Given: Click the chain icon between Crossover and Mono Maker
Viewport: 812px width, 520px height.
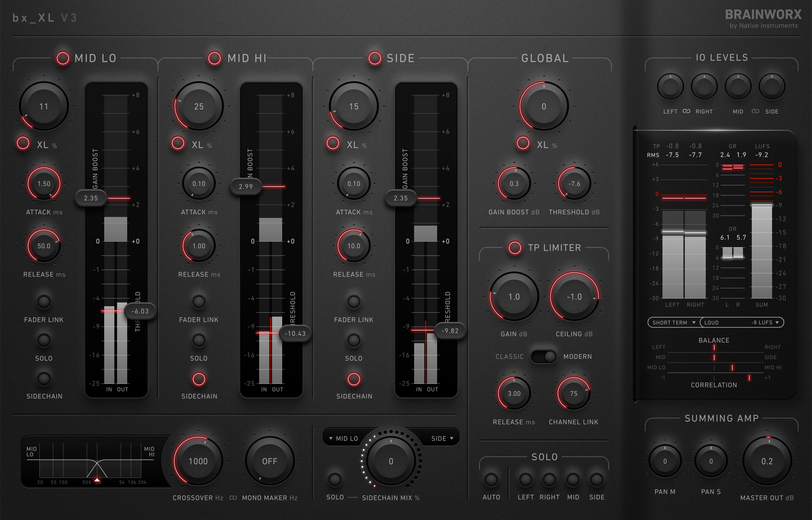Looking at the screenshot, I should (233, 498).
